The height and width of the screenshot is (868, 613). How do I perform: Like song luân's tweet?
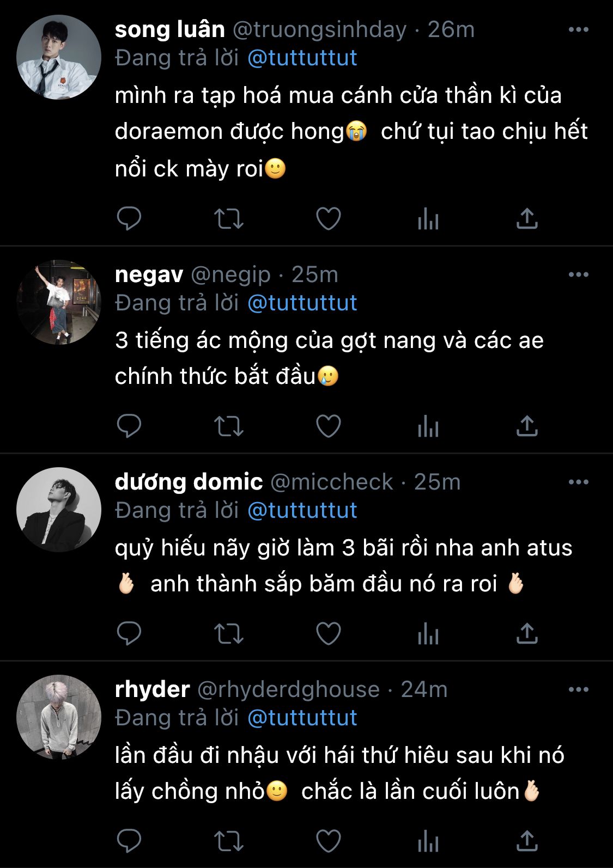pos(329,219)
